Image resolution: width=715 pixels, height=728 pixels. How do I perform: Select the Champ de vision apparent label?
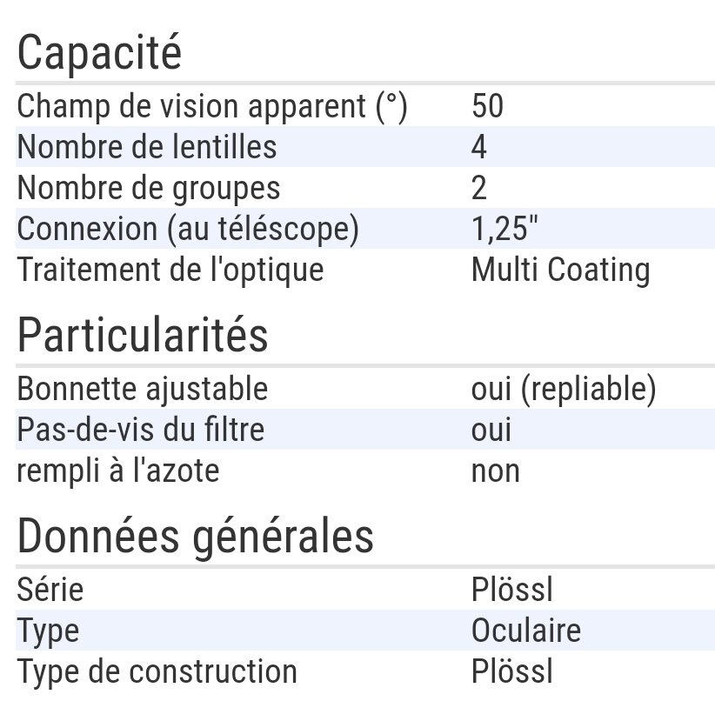(212, 106)
